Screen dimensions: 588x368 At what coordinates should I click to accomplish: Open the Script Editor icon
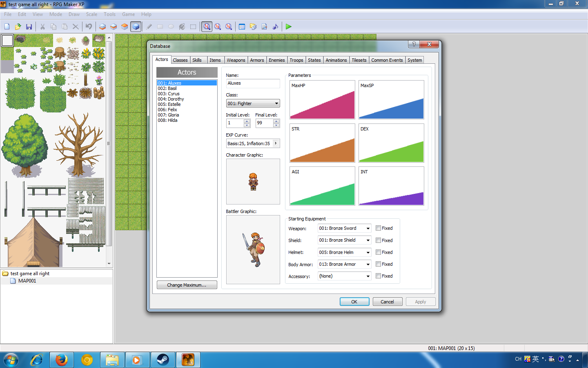pos(264,27)
